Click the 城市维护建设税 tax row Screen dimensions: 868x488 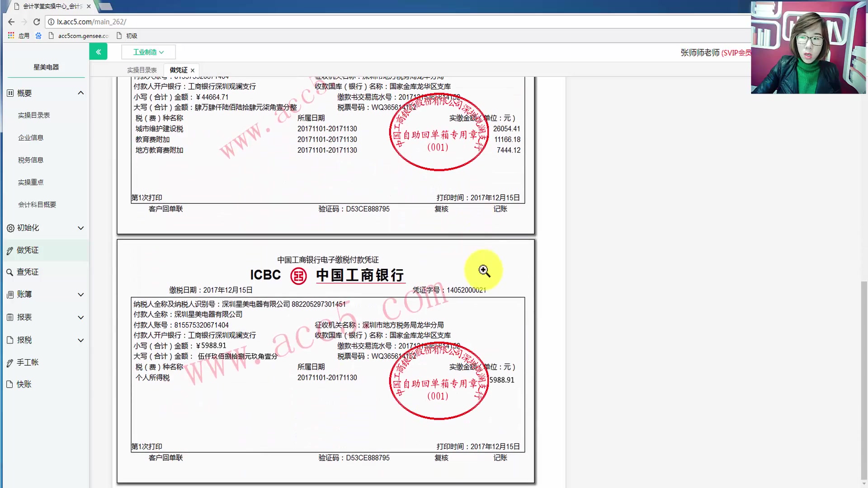click(327, 129)
